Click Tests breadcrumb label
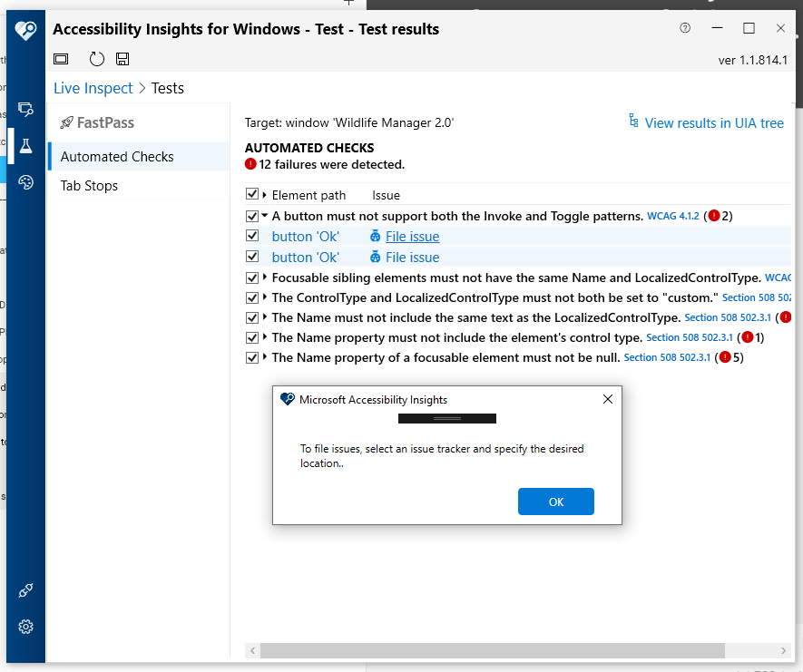Screen dimensions: 803x672 [168, 88]
